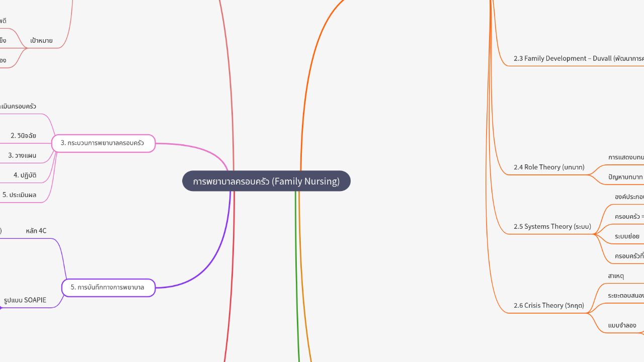The width and height of the screenshot is (644, 362).
Task: Click the 4. ปฏิบัติ subtopic
Action: [25, 175]
